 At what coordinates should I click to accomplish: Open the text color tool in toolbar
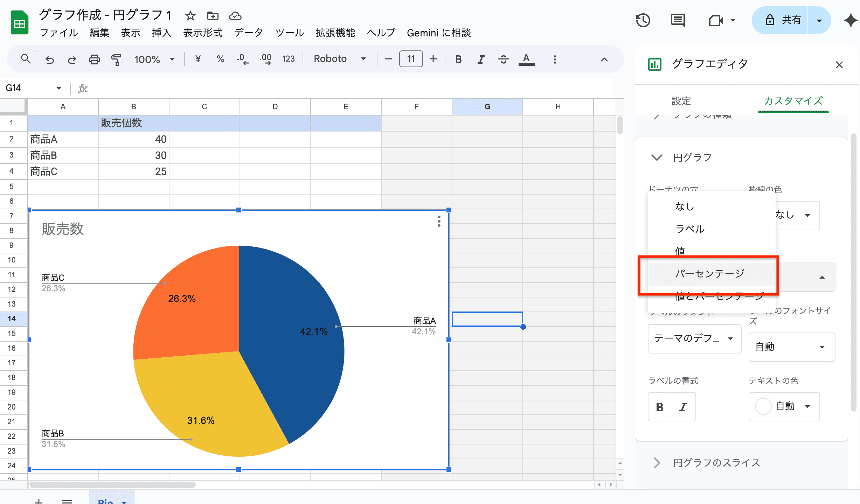coord(526,59)
